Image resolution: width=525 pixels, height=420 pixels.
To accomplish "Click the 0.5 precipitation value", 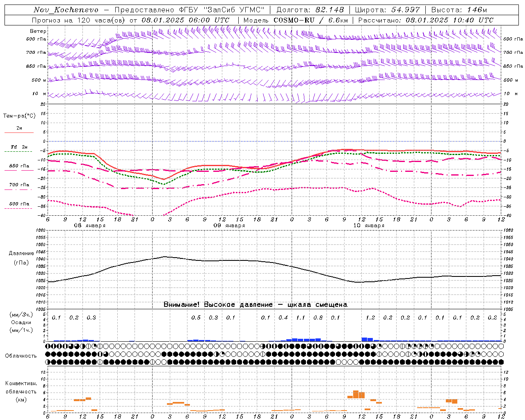I will point(196,317).
